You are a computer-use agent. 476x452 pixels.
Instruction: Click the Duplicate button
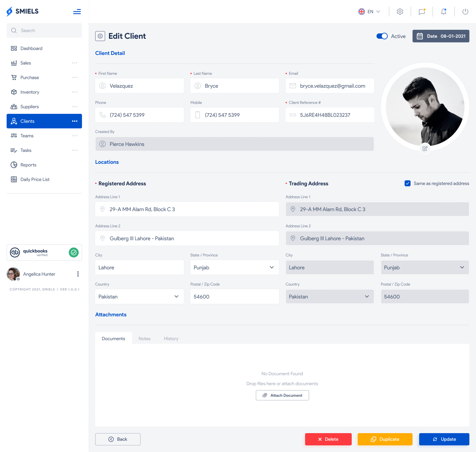click(385, 439)
